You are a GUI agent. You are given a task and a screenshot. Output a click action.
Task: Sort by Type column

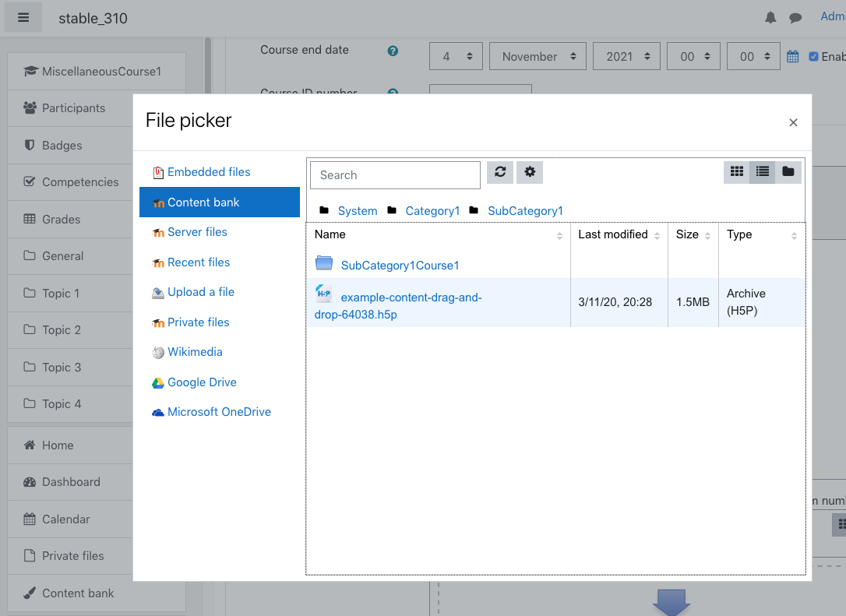pyautogui.click(x=762, y=234)
